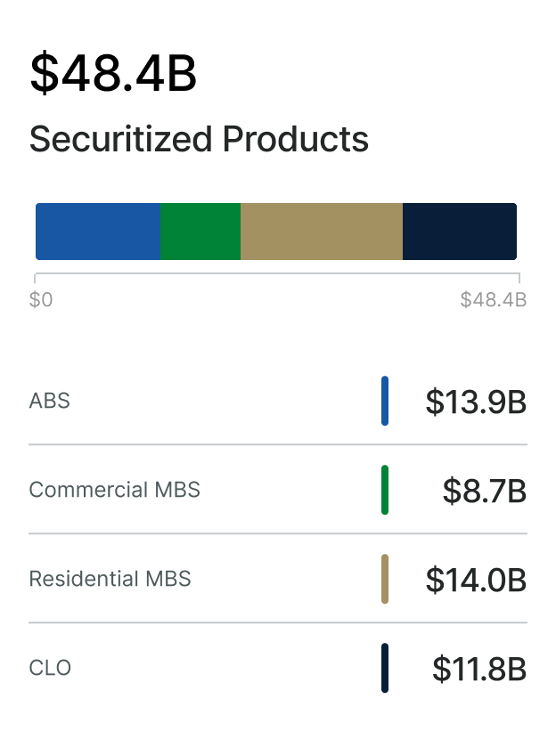Click the blue ABS legend marker
Screen dimensions: 556x756
[385, 401]
